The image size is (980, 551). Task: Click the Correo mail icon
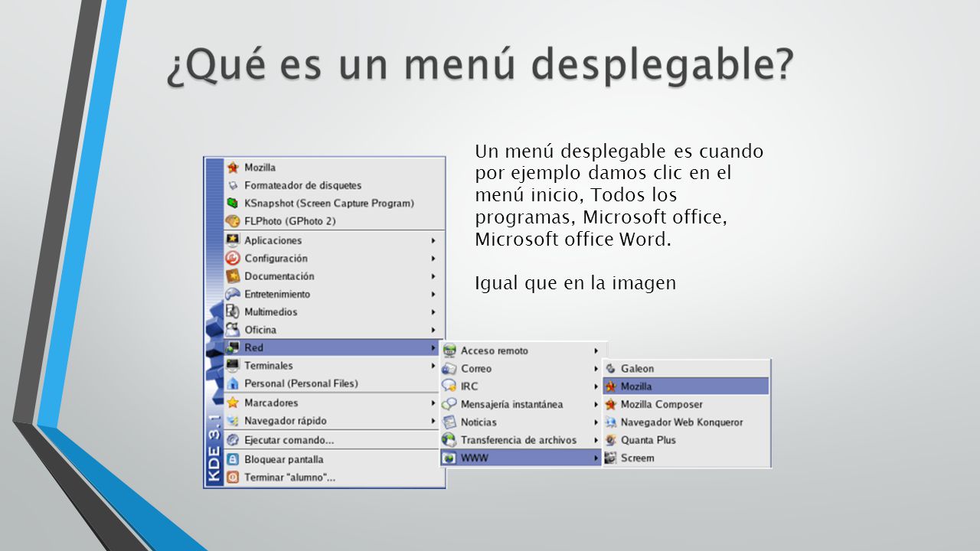pyautogui.click(x=449, y=369)
